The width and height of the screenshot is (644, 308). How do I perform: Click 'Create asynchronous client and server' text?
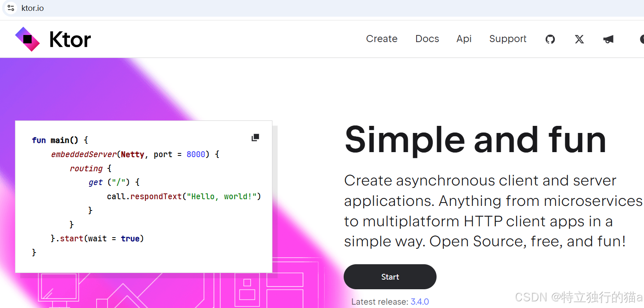[480, 181]
